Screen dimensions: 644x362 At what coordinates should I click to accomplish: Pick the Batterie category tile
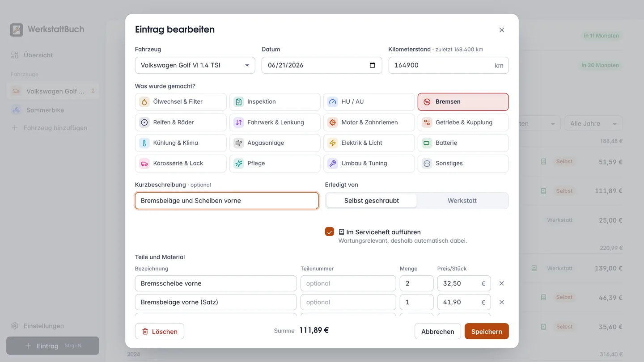click(463, 143)
